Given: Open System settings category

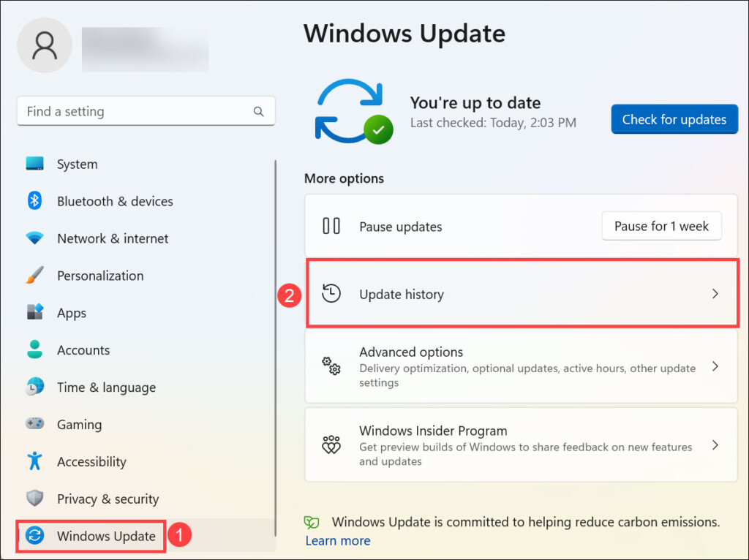Looking at the screenshot, I should 146,164.
